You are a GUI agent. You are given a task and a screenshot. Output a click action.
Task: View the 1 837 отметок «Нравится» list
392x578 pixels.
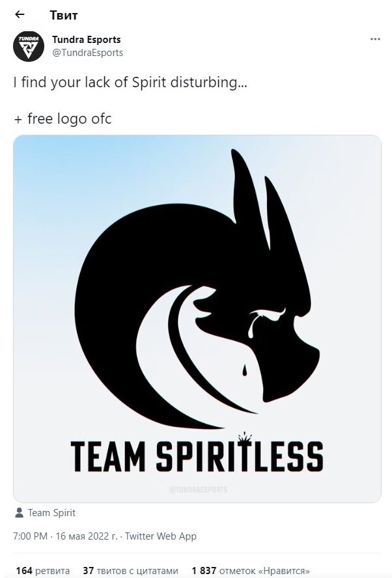click(251, 571)
